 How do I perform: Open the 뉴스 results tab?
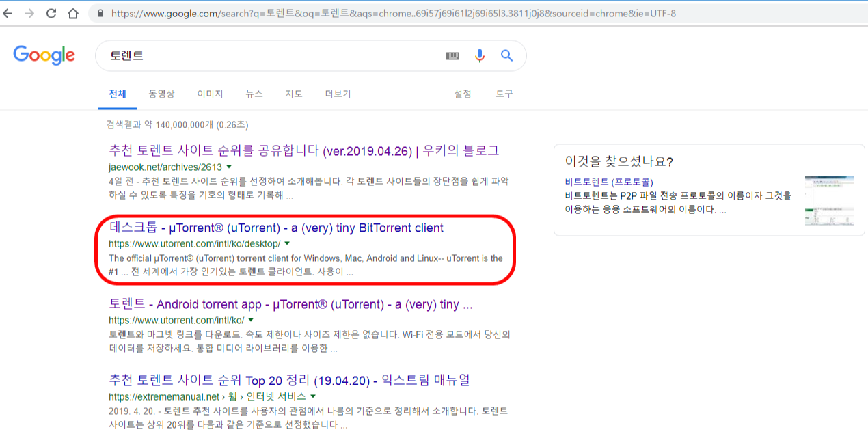254,94
